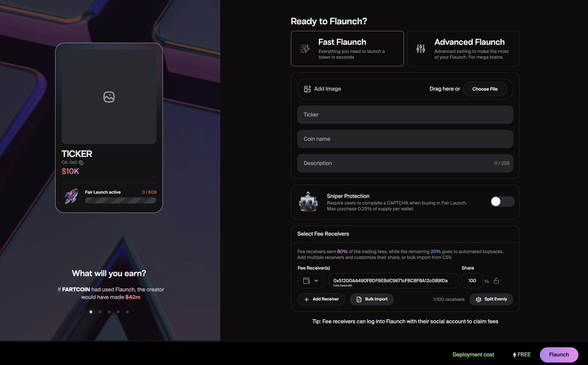Viewport: 588px width, 365px height.
Task: Click the '$42m' earnings text
Action: tap(134, 297)
